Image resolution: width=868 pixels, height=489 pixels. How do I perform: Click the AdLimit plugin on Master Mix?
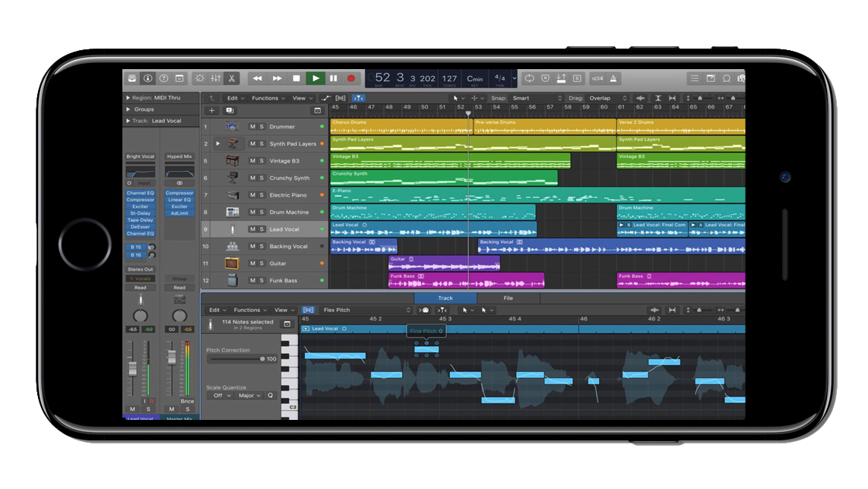[179, 213]
